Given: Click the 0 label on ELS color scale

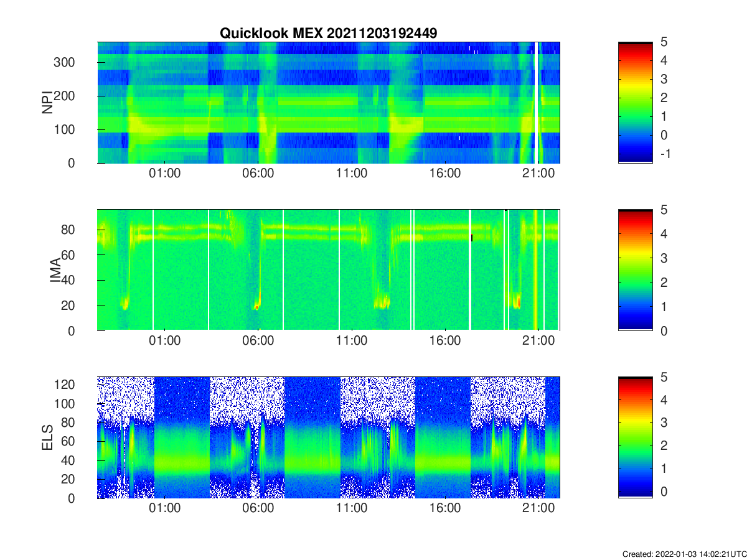Looking at the screenshot, I should point(664,491).
